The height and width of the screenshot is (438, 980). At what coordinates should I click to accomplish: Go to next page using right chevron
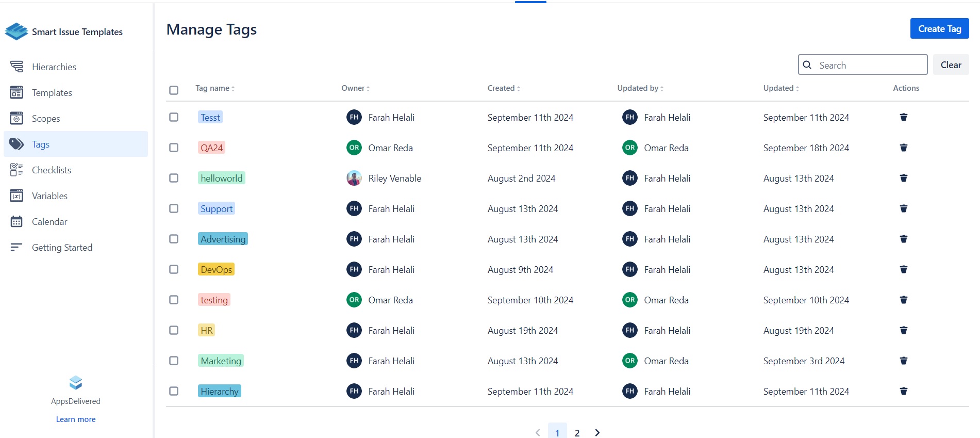tap(597, 432)
